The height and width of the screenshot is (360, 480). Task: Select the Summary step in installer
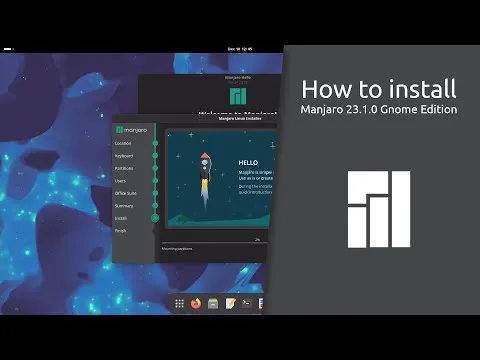click(124, 206)
